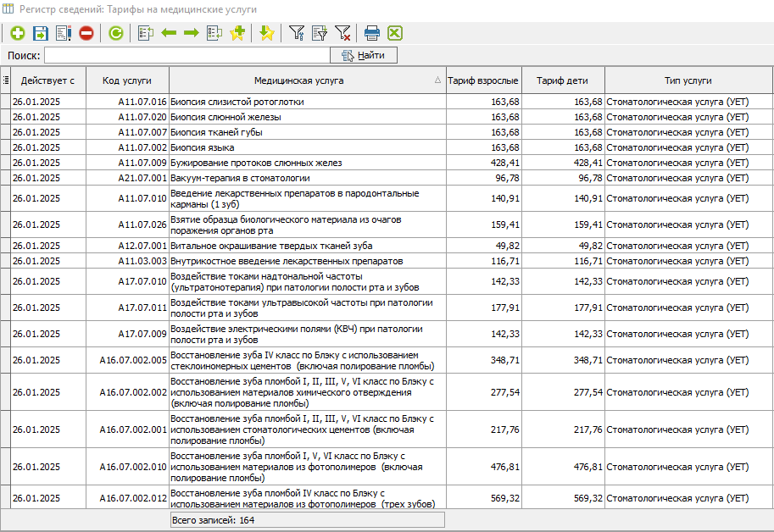This screenshot has height=532, width=774.
Task: Click the Тип услуги column header
Action: [x=688, y=80]
